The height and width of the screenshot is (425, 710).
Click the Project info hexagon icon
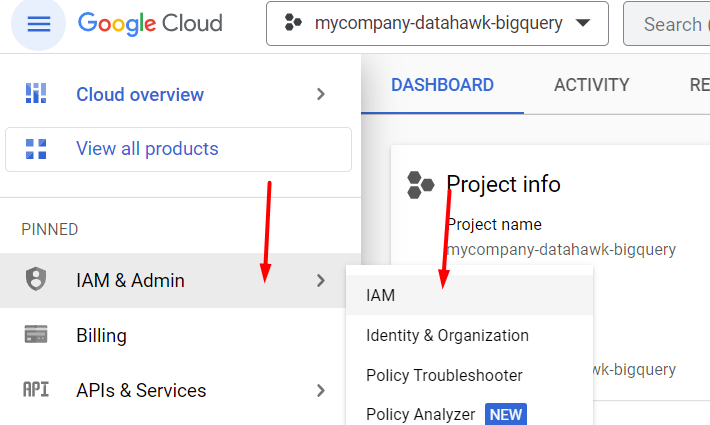[420, 185]
